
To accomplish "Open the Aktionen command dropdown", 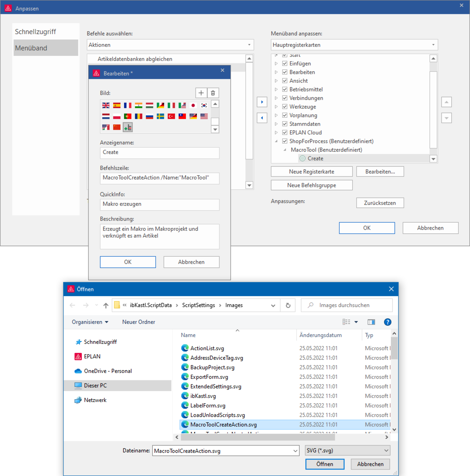I will [x=170, y=45].
